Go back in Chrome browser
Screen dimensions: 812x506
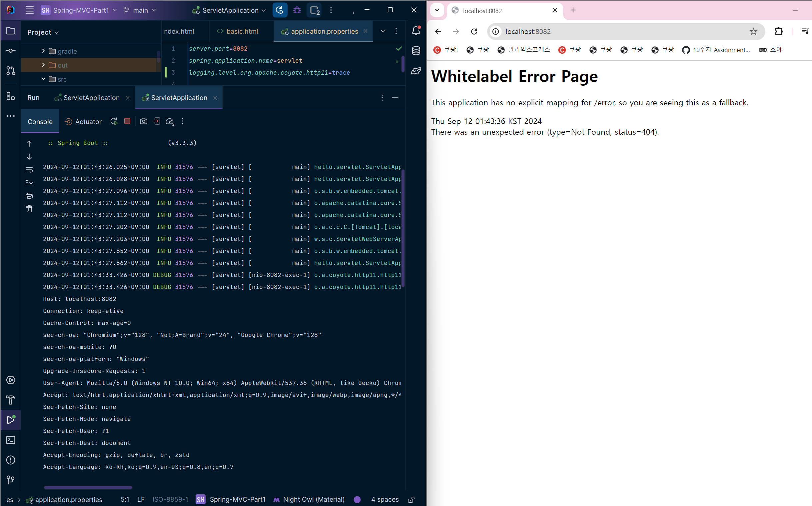click(438, 31)
